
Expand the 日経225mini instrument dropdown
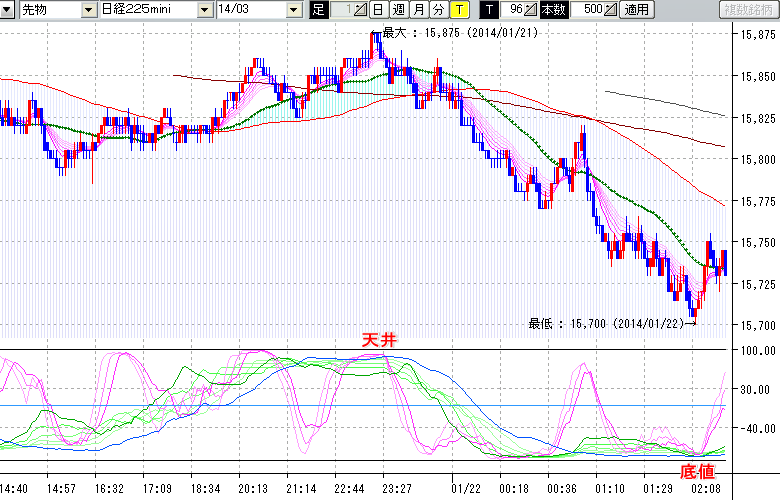(x=204, y=9)
